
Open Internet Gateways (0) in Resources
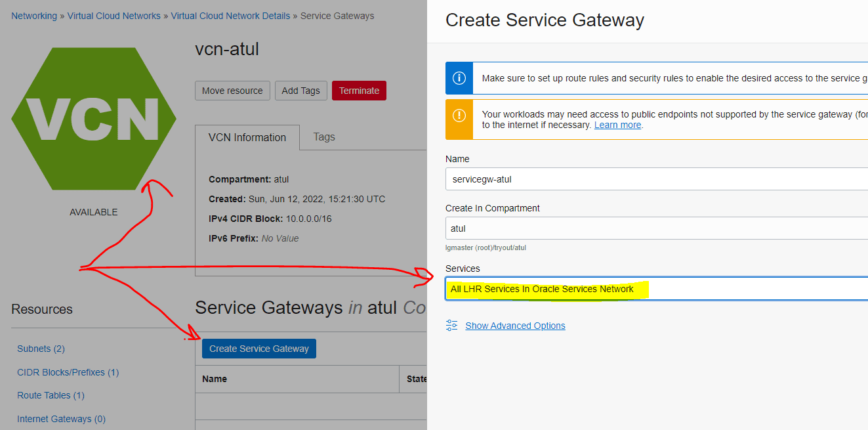[x=61, y=419]
